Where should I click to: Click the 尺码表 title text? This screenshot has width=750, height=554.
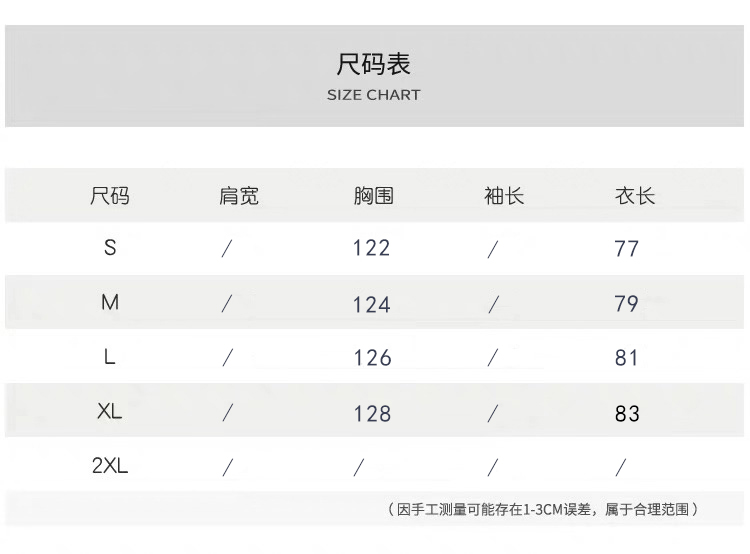click(374, 65)
